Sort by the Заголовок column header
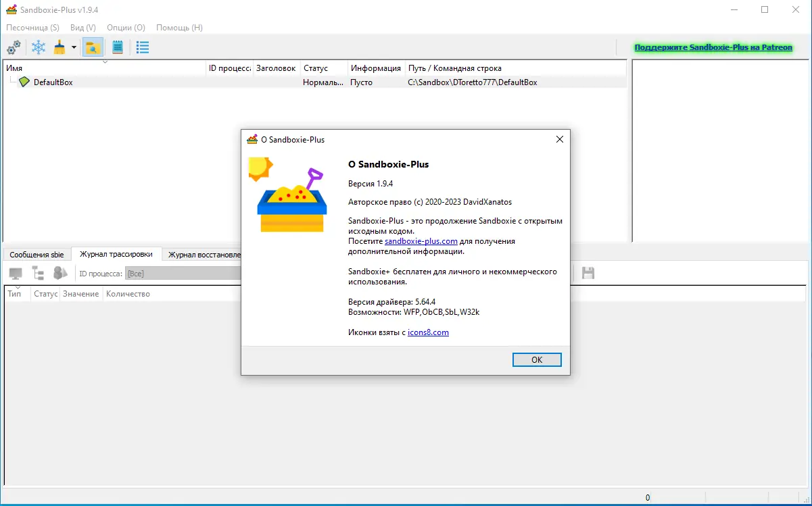The image size is (812, 506). (x=277, y=68)
